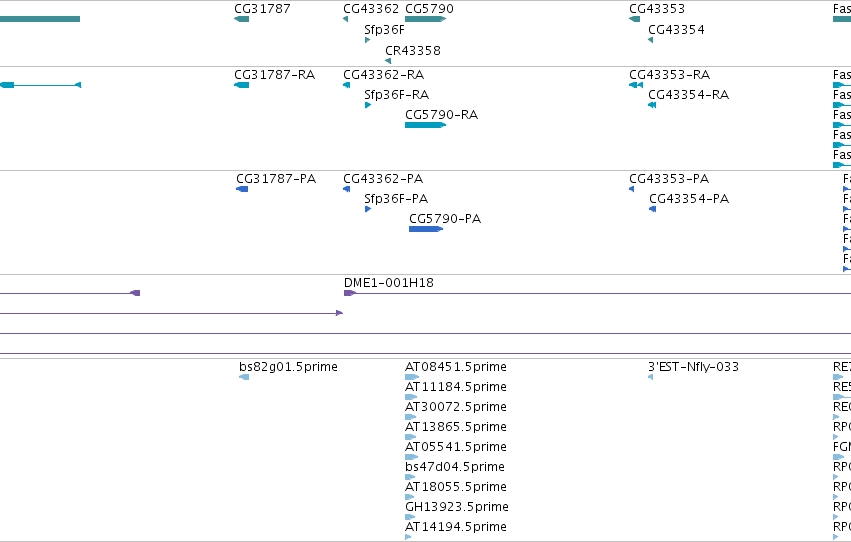The width and height of the screenshot is (851, 542).
Task: Select transcript CG43353-RA
Action: coord(670,75)
